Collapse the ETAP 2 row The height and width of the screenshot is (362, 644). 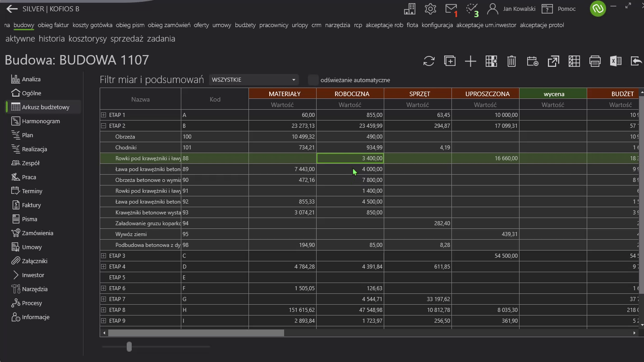103,126
